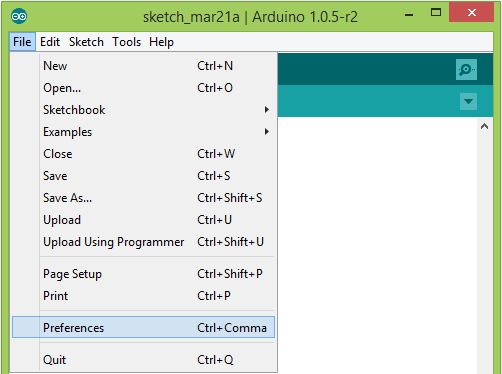Choose New in the File menu
502x374 pixels.
coord(143,66)
